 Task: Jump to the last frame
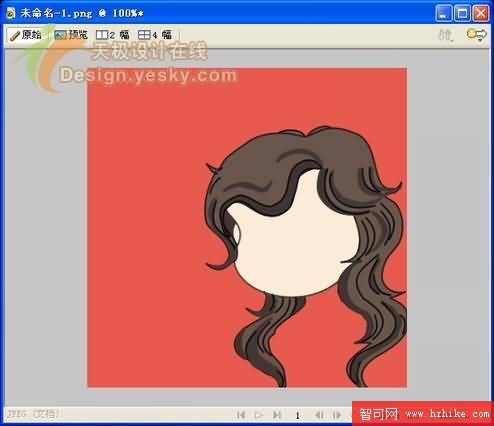point(277,415)
